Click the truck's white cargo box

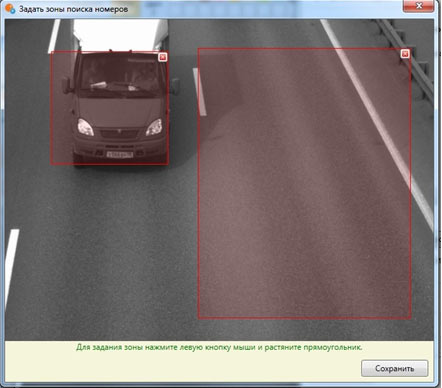tap(120, 35)
